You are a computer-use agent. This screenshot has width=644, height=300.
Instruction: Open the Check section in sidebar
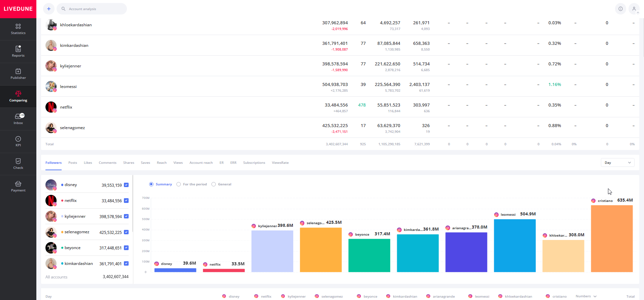click(x=18, y=164)
